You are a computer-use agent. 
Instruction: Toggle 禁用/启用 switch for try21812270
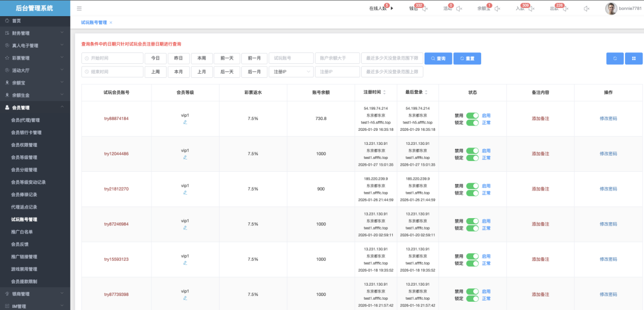click(x=472, y=186)
